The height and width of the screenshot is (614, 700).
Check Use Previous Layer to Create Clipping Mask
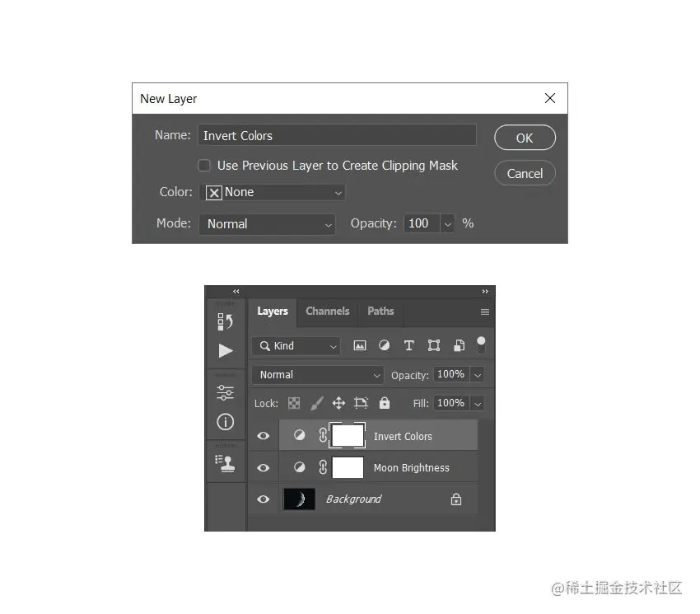pyautogui.click(x=204, y=165)
